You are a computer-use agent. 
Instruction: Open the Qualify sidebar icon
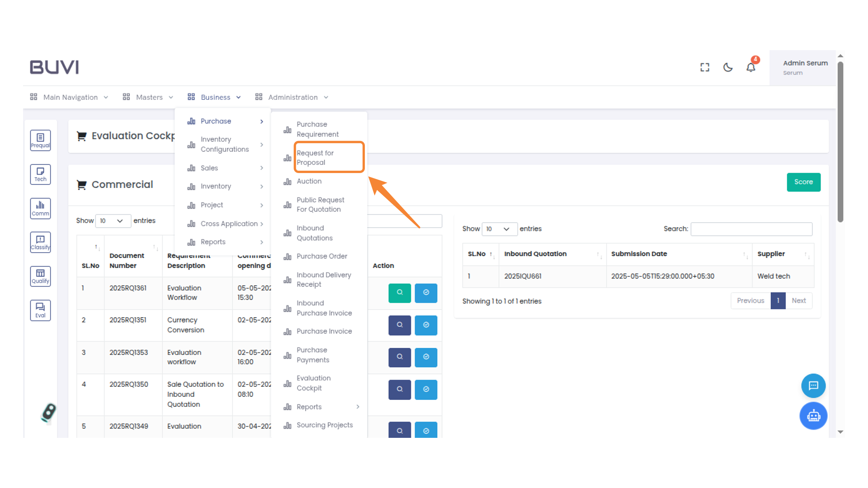pos(40,276)
